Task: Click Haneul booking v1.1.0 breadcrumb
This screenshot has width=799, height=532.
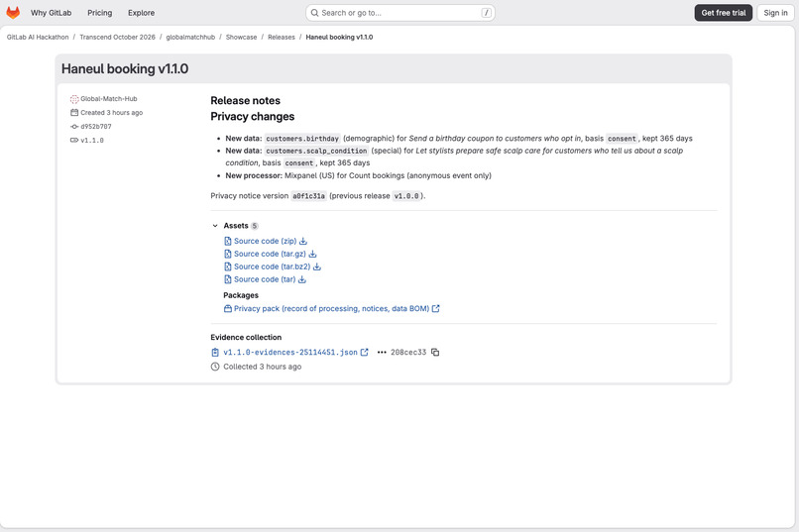Action: pos(339,38)
